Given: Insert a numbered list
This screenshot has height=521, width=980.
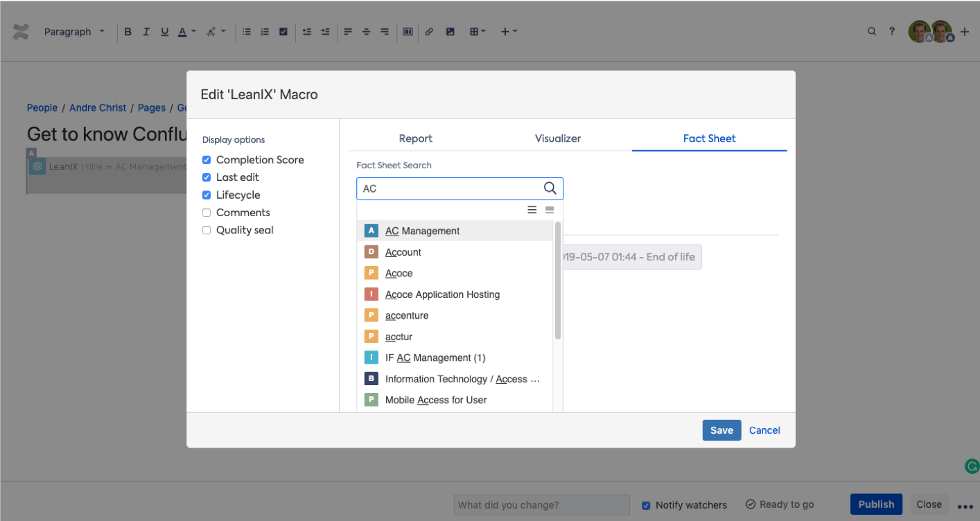Looking at the screenshot, I should tap(265, 32).
